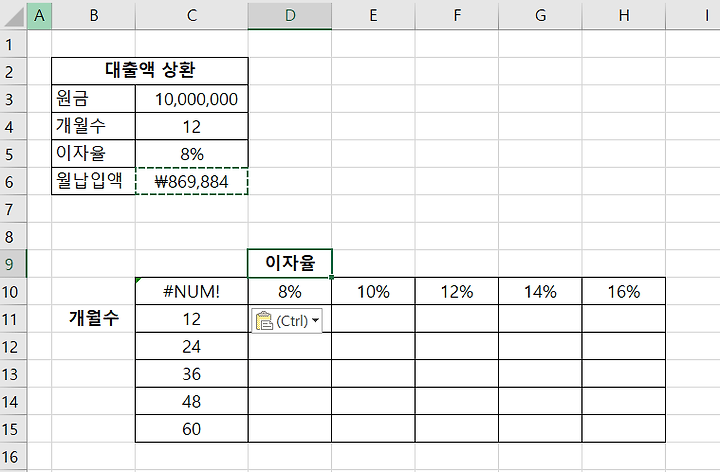The width and height of the screenshot is (720, 472).
Task: Select empty cell E11 under 10%
Action: click(x=373, y=319)
